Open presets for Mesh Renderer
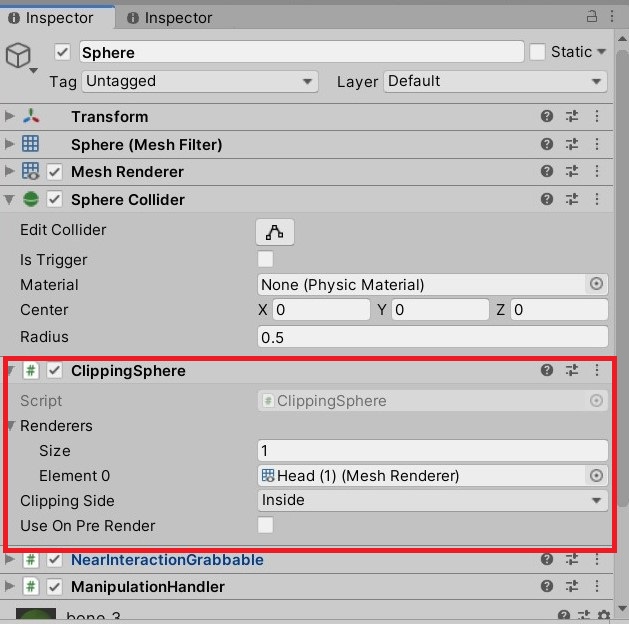The image size is (629, 624). tap(572, 171)
